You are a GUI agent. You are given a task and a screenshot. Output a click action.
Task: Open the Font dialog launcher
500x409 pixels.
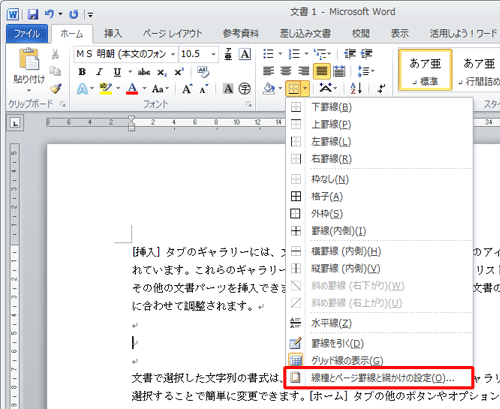249,105
